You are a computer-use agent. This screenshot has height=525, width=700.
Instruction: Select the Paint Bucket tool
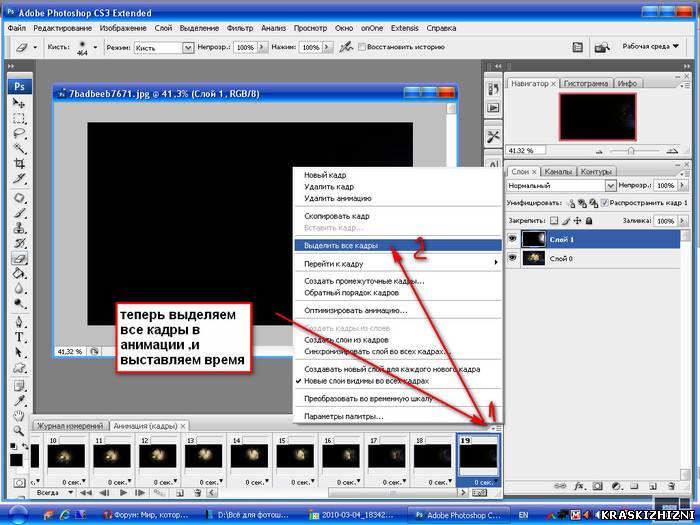tap(19, 273)
